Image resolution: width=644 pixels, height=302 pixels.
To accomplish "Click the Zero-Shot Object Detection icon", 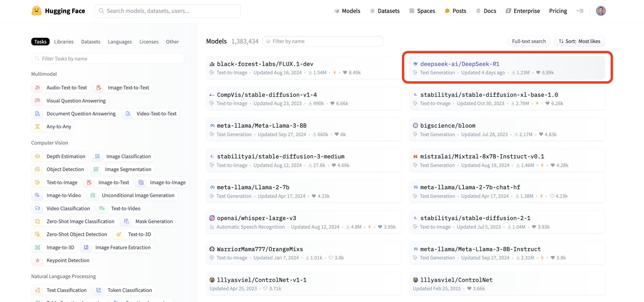I will click(38, 234).
